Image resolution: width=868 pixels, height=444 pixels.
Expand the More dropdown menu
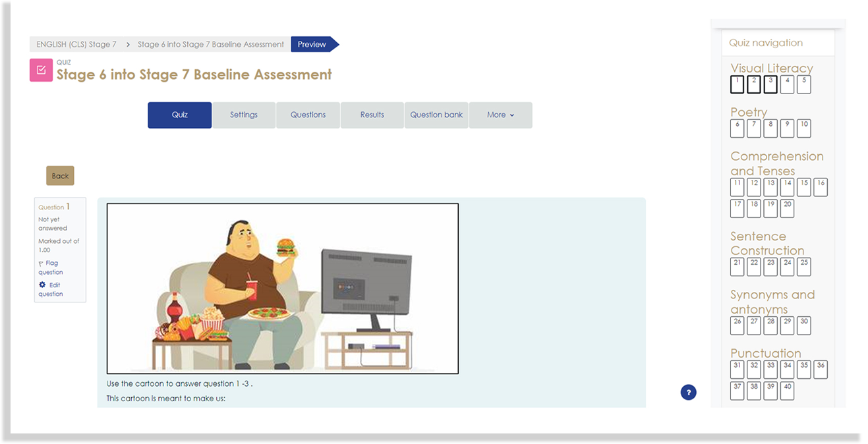click(x=500, y=115)
